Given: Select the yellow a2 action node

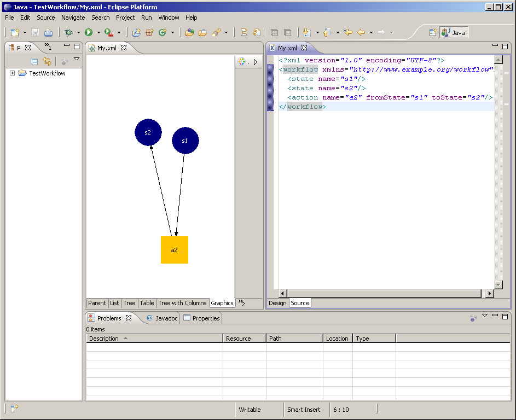Looking at the screenshot, I should (x=175, y=250).
